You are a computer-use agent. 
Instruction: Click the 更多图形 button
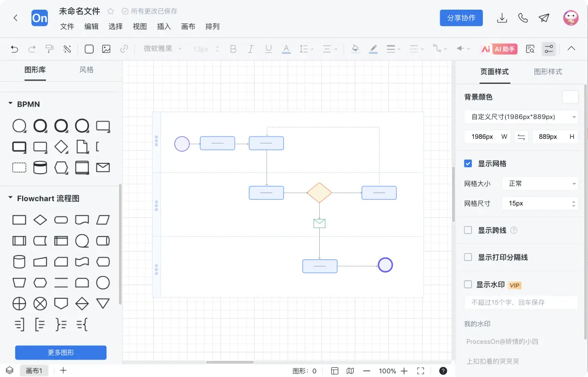[61, 353]
